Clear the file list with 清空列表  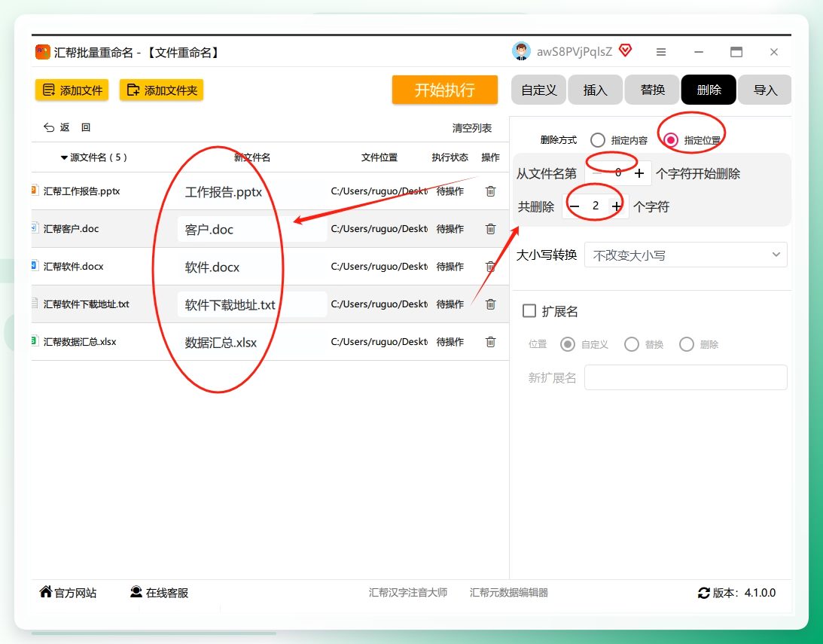coord(472,128)
